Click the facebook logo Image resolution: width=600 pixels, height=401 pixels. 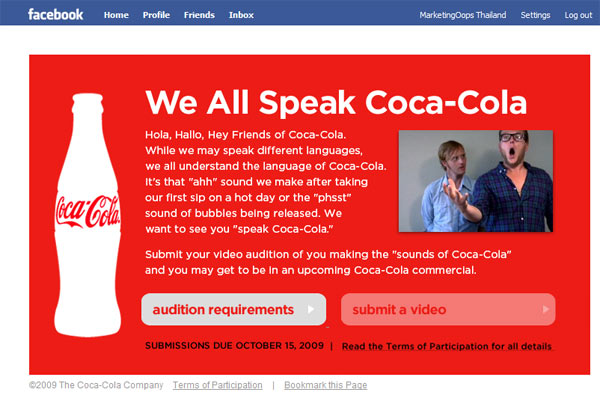pyautogui.click(x=55, y=15)
